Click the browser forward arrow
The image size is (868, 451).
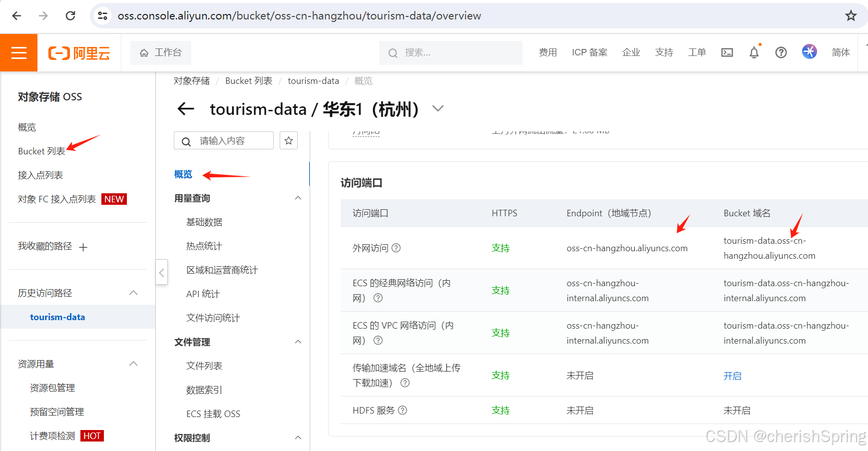tap(43, 15)
